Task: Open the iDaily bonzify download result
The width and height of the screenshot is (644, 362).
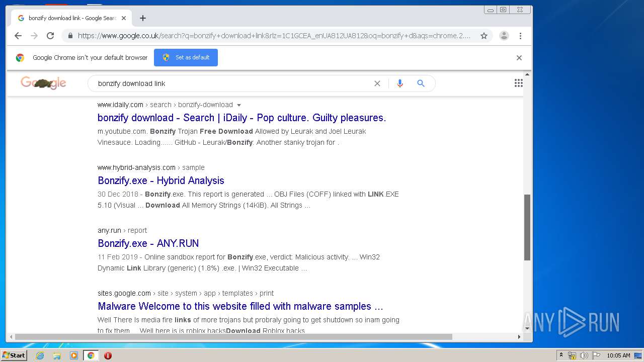Action: click(242, 118)
